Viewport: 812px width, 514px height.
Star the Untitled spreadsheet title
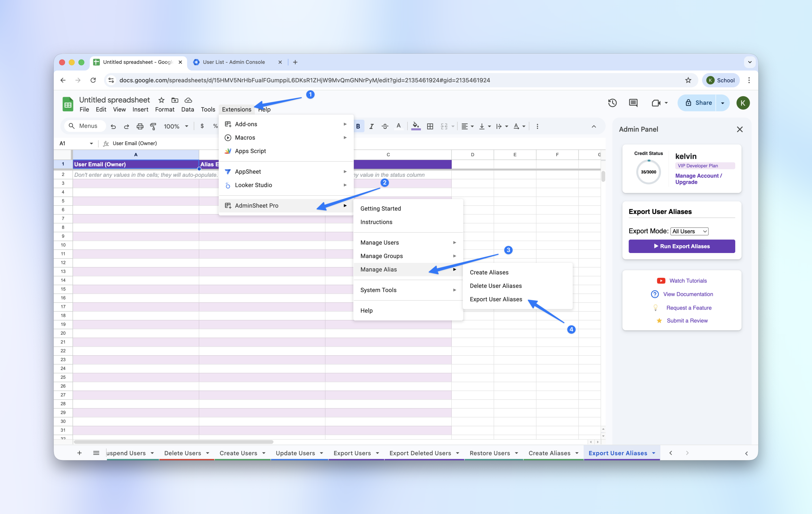pyautogui.click(x=161, y=100)
